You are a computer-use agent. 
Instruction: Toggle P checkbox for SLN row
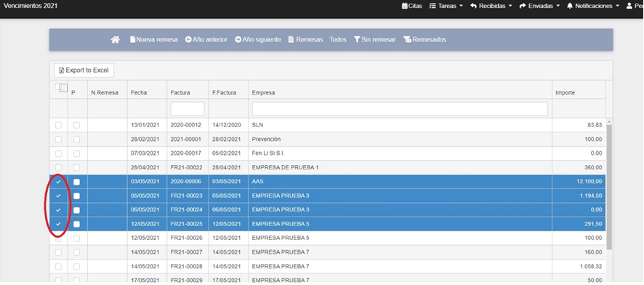tap(76, 125)
